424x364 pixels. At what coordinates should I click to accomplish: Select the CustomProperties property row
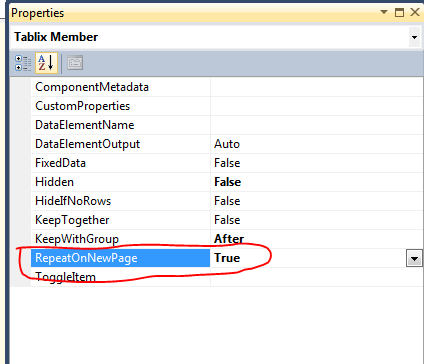(x=121, y=106)
